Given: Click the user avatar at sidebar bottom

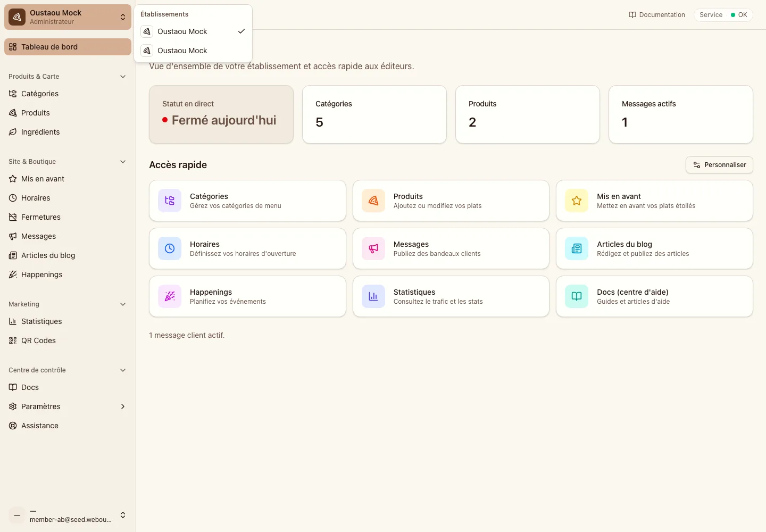Looking at the screenshot, I should (x=17, y=515).
